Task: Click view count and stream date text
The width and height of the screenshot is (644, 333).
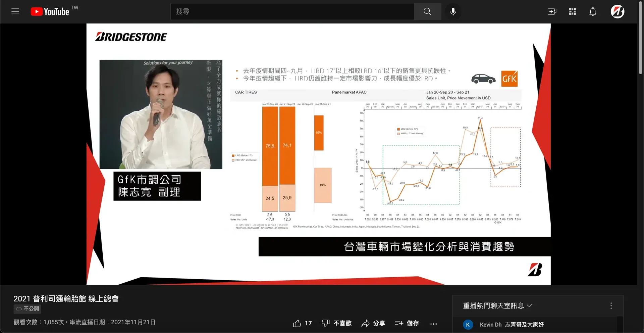Action: [x=85, y=322]
